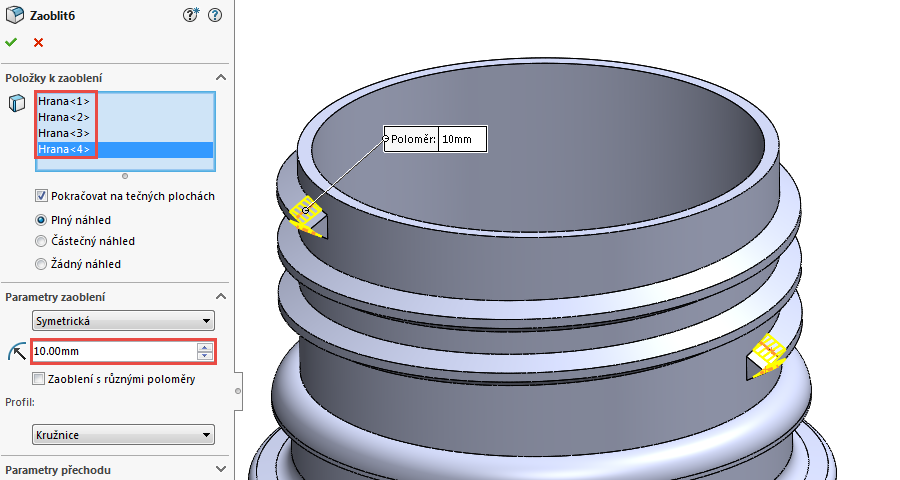Click the selection list resize handle
Screen dimensions: 900x480
[125, 176]
